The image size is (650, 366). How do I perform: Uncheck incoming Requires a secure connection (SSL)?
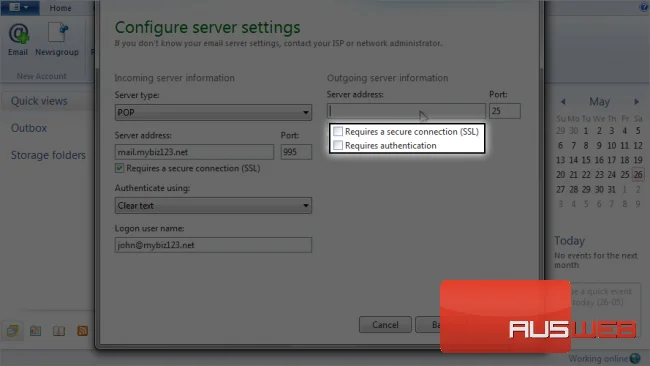tap(119, 168)
